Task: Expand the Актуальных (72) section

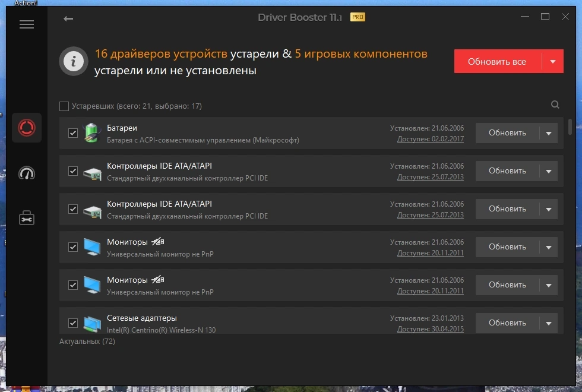Action: click(87, 341)
